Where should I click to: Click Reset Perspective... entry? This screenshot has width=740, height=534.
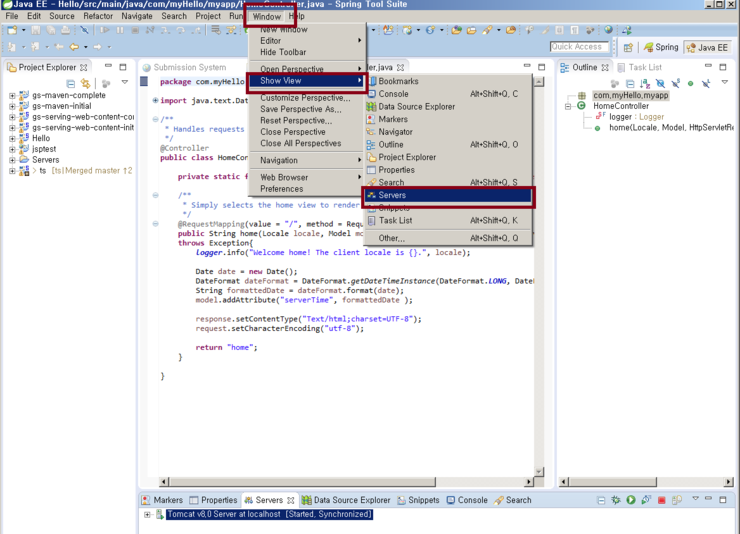coord(306,121)
